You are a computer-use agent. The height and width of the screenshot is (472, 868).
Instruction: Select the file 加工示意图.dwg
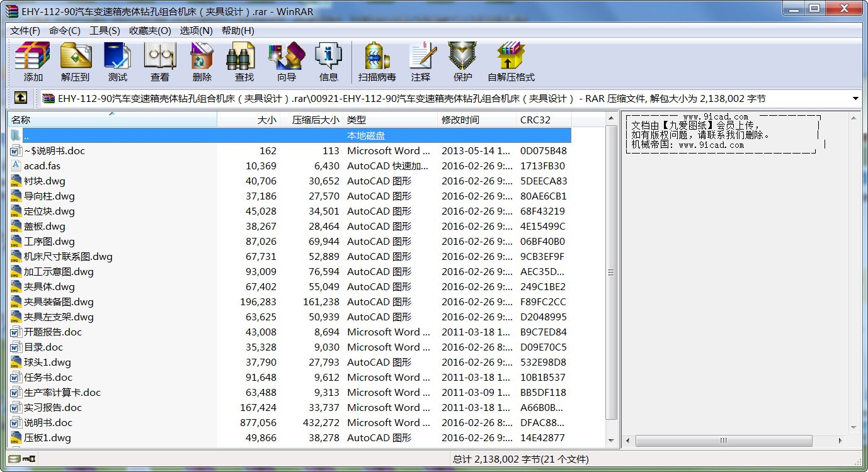59,271
